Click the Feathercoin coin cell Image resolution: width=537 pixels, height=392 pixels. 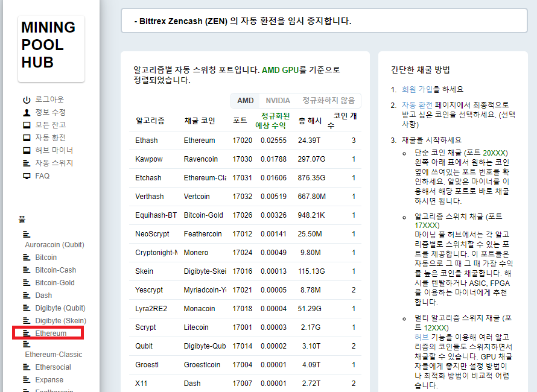203,234
